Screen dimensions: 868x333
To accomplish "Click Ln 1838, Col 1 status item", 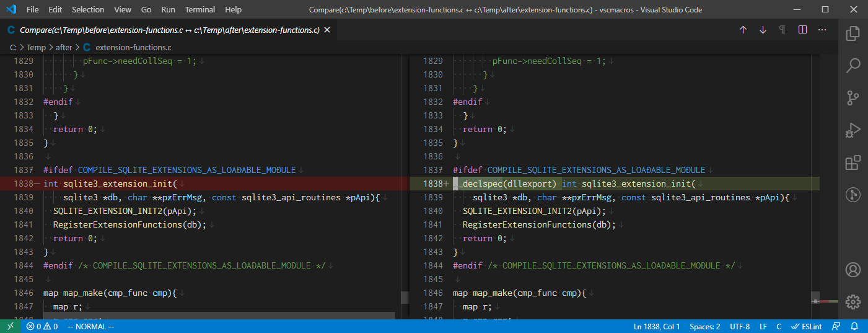I will click(657, 326).
